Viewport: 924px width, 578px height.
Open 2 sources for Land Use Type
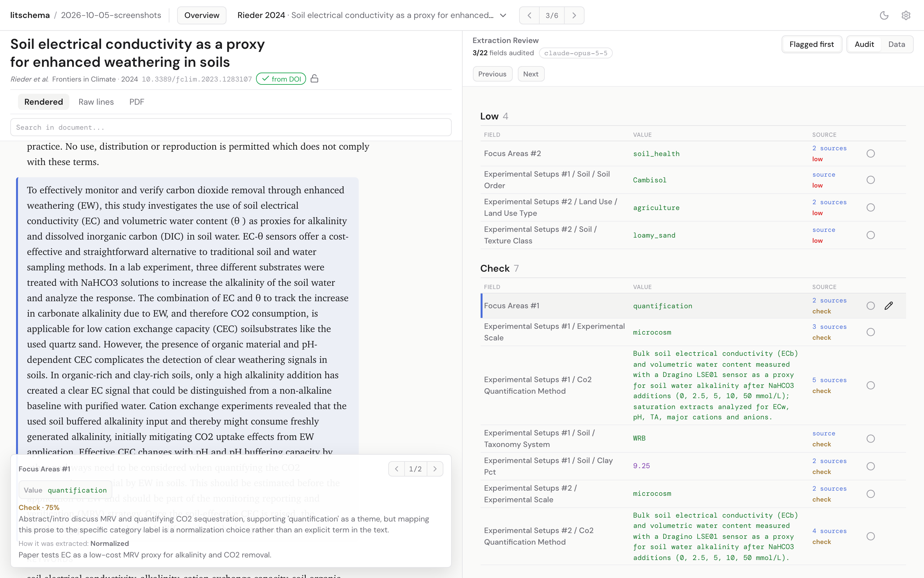(x=829, y=202)
